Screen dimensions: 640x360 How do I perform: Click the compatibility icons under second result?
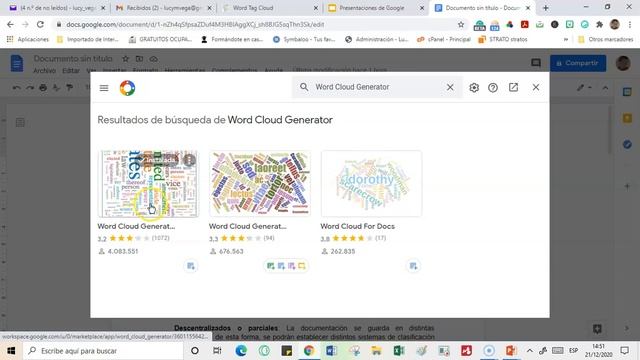click(286, 266)
